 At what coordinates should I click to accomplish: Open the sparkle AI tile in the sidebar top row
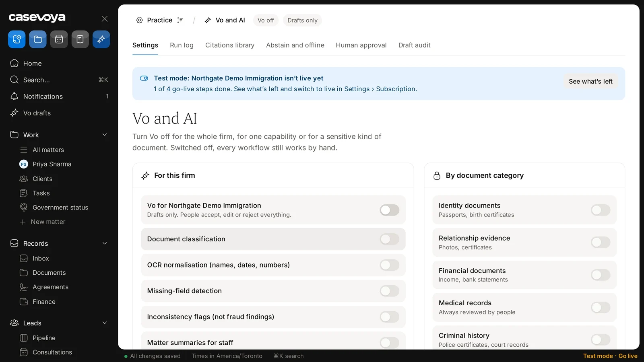[101, 39]
